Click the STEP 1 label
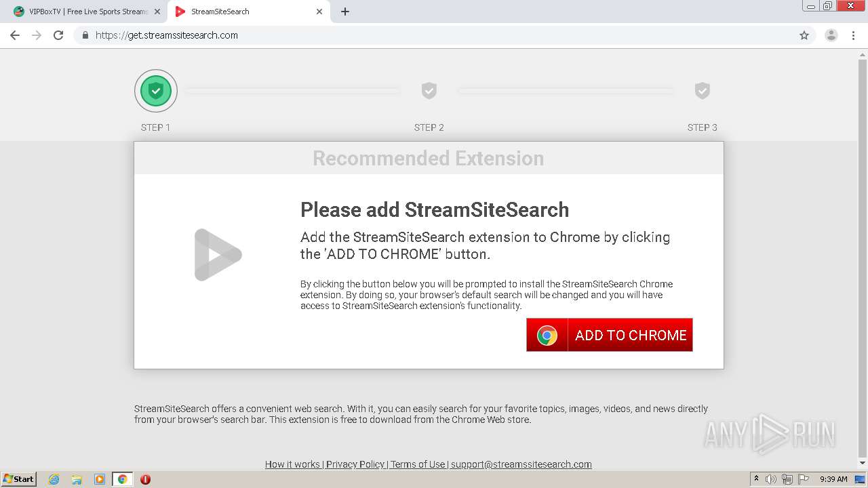This screenshot has width=868, height=488. 156,127
